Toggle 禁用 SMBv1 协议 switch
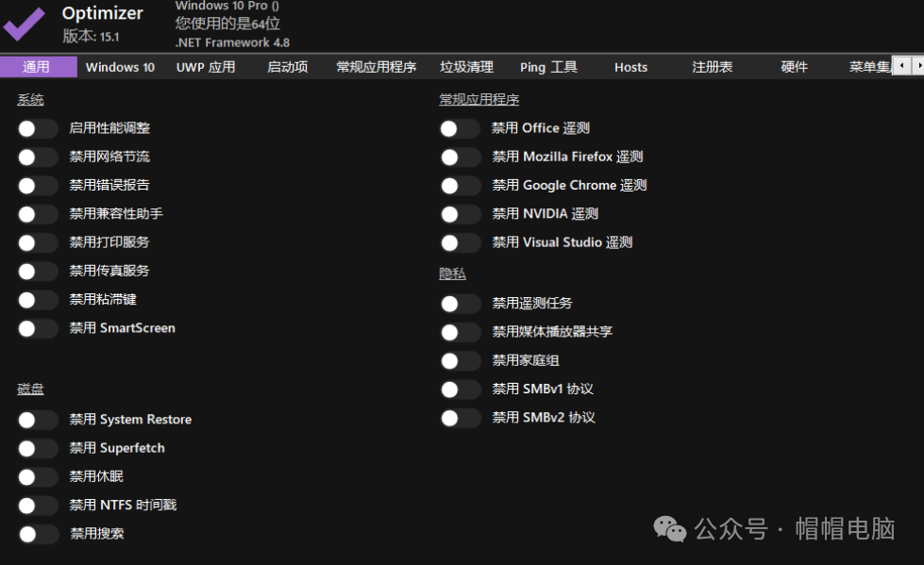The width and height of the screenshot is (924, 565). pyautogui.click(x=461, y=390)
